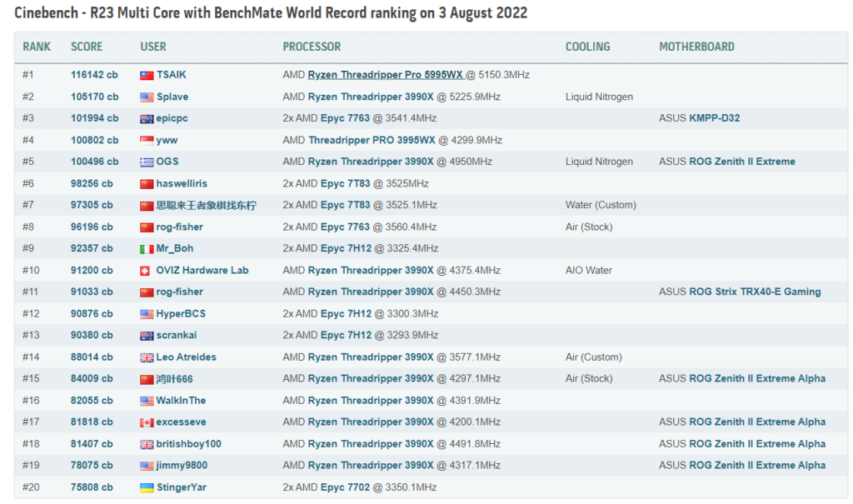
Task: Click the Italian flag beside Mr_Boh
Action: (147, 248)
